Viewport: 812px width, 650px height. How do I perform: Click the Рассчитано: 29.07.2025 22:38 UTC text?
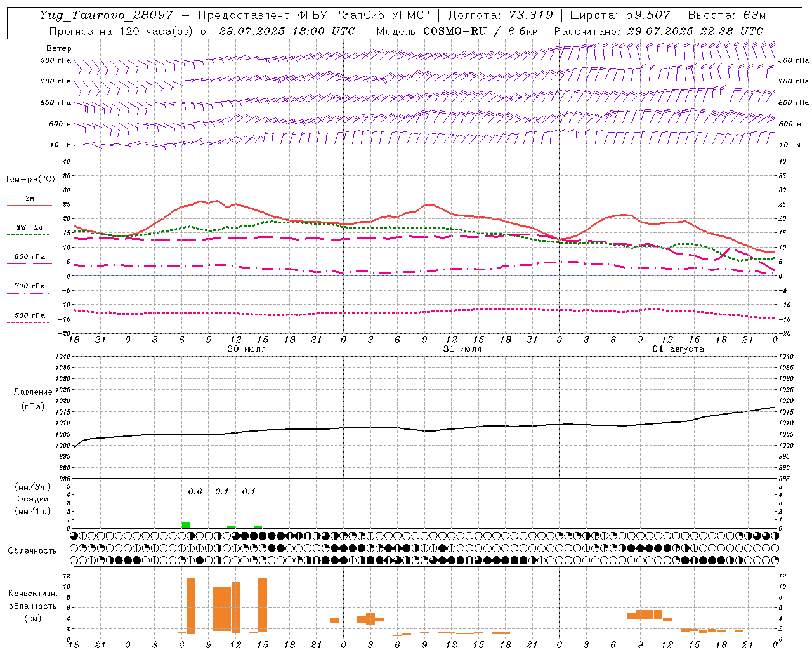tap(658, 31)
